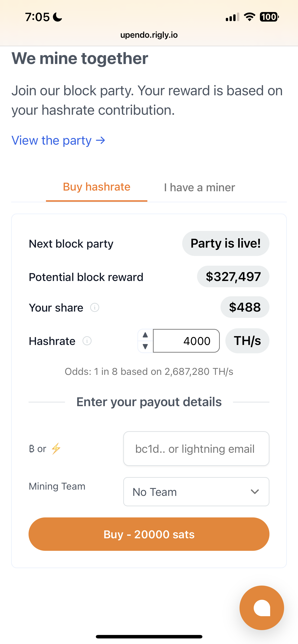Tap the info icon beside Hashrate
Viewport: 298px width, 644px height.
click(87, 341)
